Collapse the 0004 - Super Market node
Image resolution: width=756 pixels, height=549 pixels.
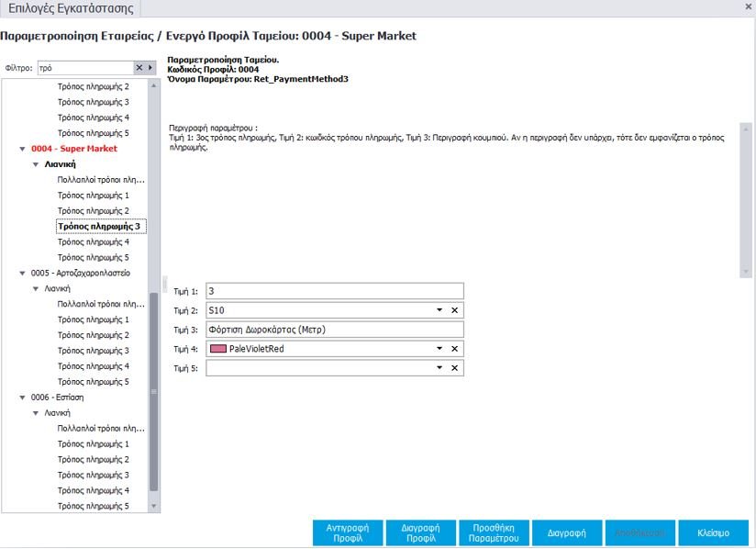click(x=22, y=149)
